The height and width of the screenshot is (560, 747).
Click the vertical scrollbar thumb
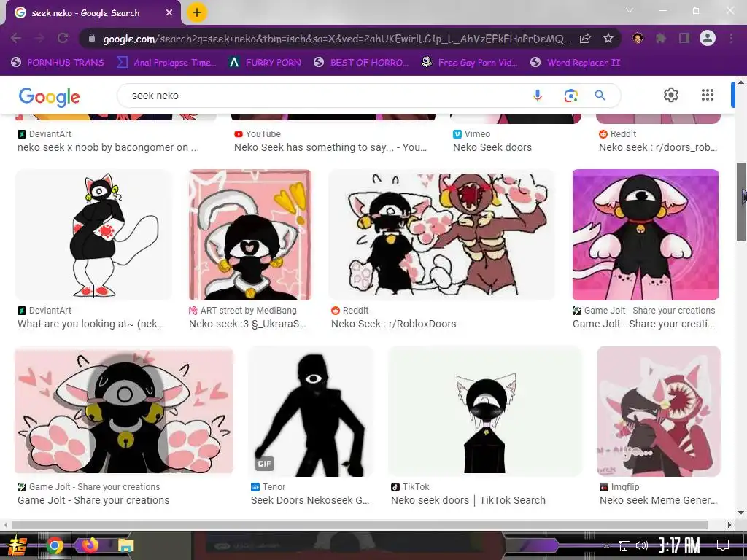[741, 201]
